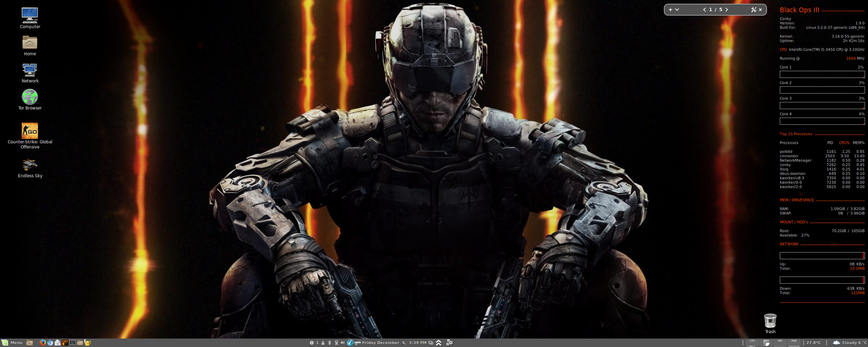This screenshot has width=868, height=347.
Task: Launch Tor Browser from the desktop
Action: point(30,100)
